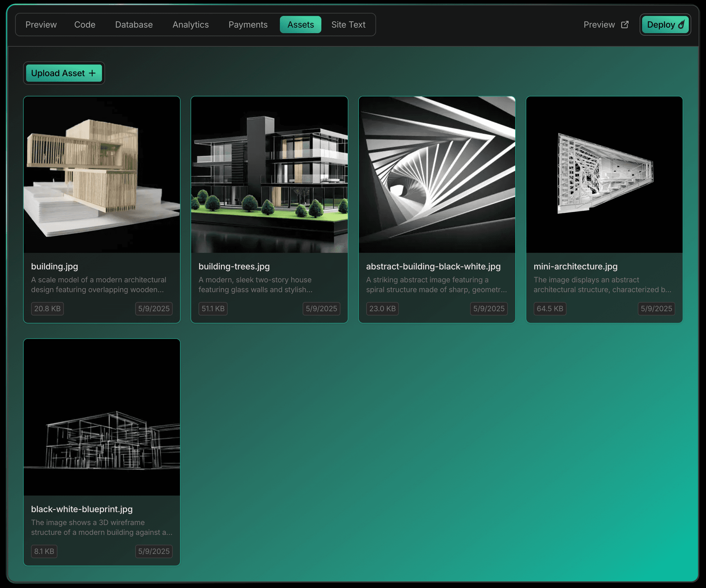Click the mini-architecture.jpg thumbnail image
The width and height of the screenshot is (706, 588).
tap(604, 175)
